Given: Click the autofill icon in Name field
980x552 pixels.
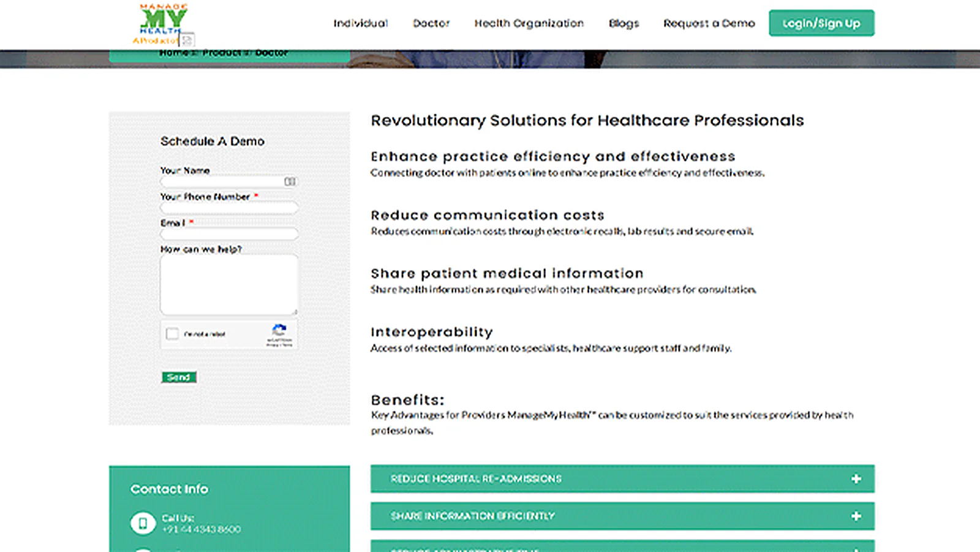Looking at the screenshot, I should (x=290, y=181).
